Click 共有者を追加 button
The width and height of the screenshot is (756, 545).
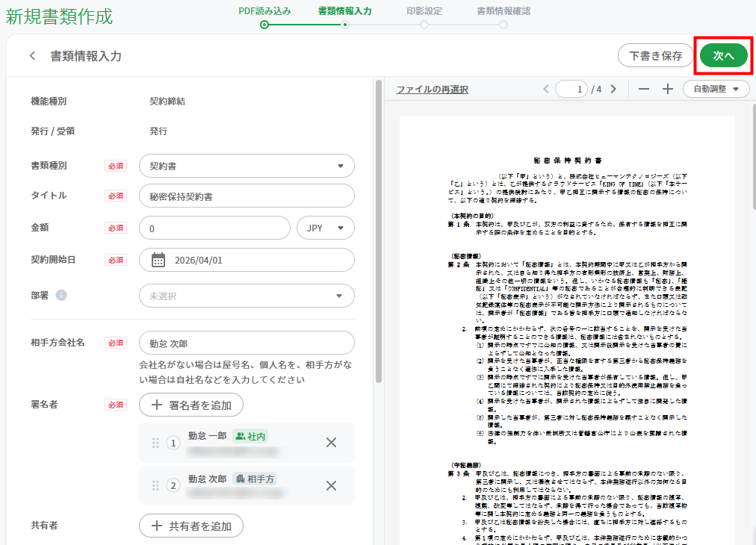pyautogui.click(x=191, y=526)
